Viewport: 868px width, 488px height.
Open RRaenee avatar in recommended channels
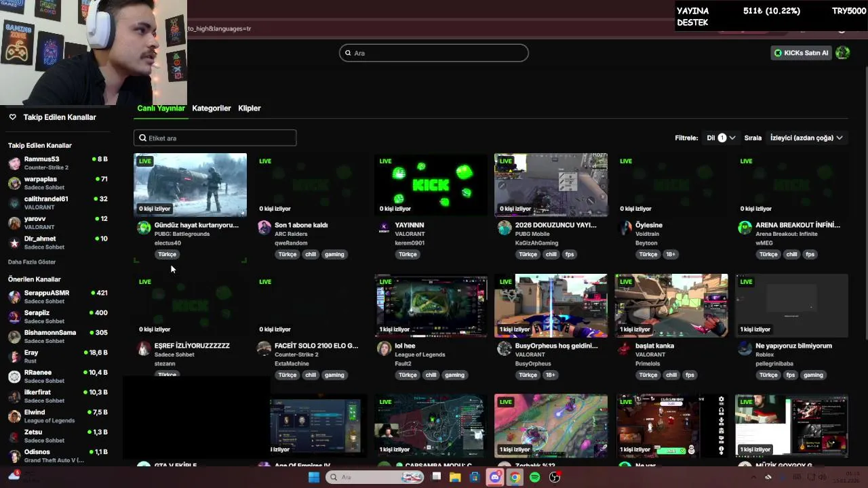pos(14,376)
